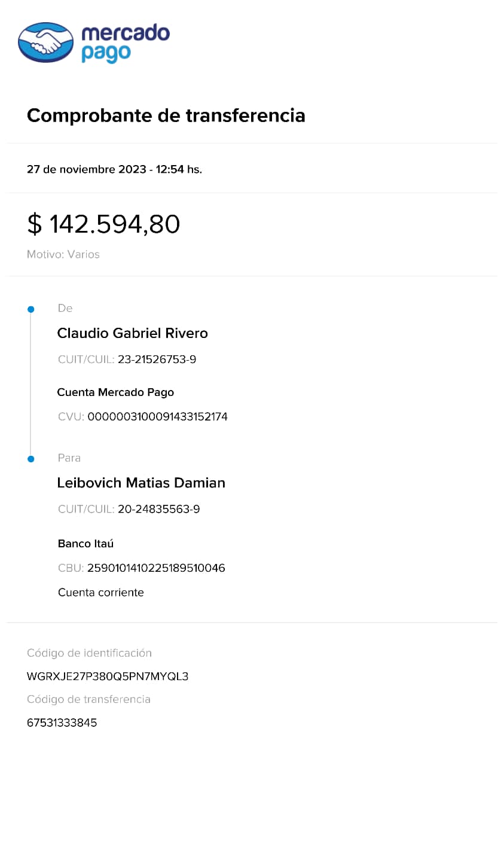
Task: Select sender name Claudio Gabriel Rivero
Action: pos(132,333)
